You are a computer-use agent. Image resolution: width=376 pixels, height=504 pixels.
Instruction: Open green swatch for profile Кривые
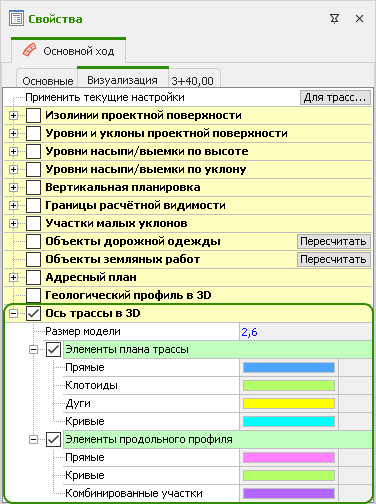289,476
